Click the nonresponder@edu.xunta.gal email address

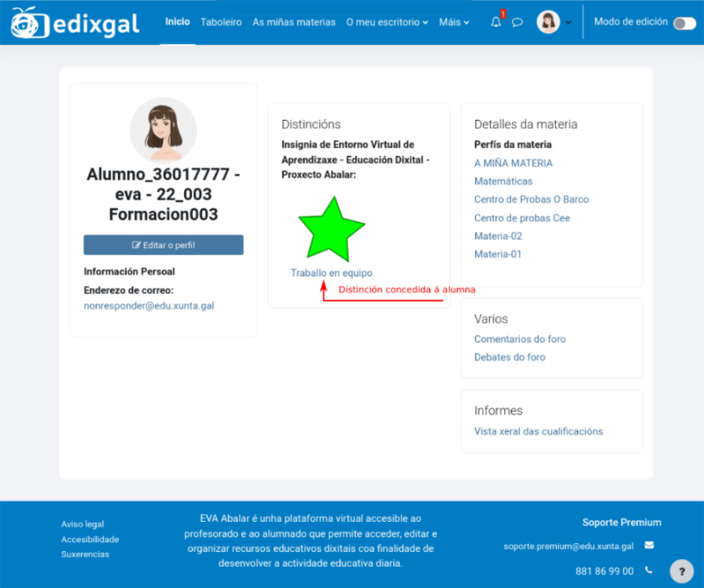click(150, 305)
